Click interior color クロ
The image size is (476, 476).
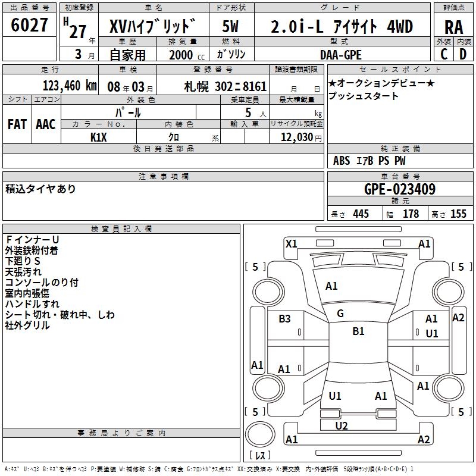tap(174, 137)
